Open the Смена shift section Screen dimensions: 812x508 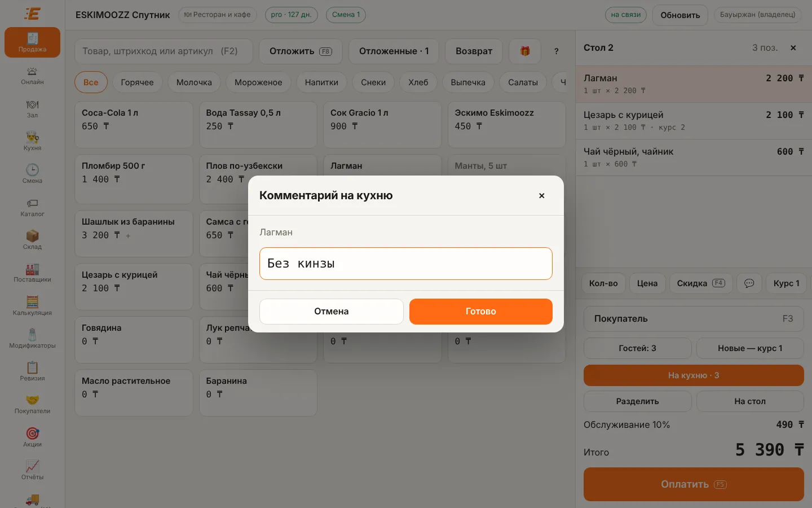32,174
